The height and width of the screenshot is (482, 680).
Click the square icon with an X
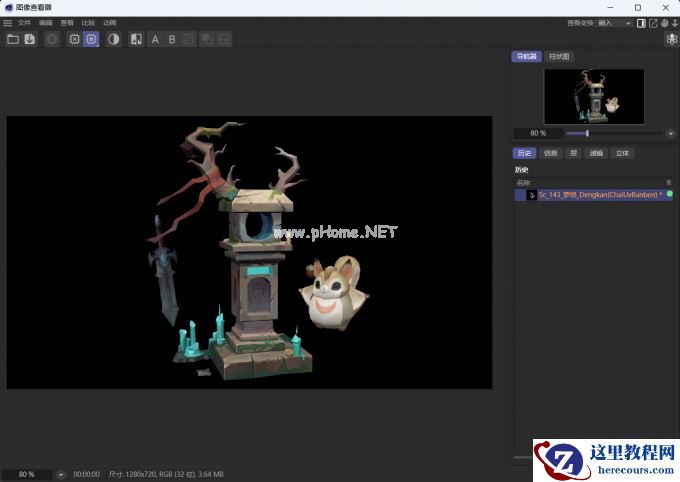pyautogui.click(x=75, y=39)
